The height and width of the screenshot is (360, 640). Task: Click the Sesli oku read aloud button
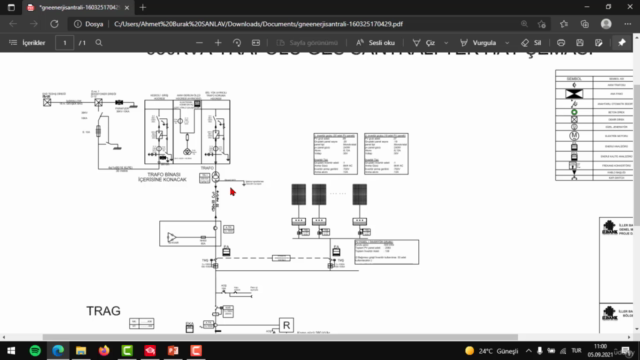point(375,43)
